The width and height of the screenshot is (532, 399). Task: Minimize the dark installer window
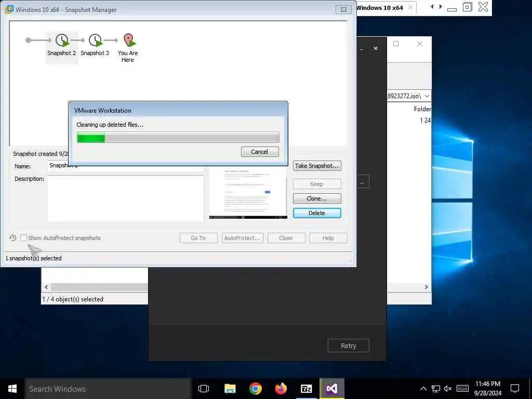(362, 49)
